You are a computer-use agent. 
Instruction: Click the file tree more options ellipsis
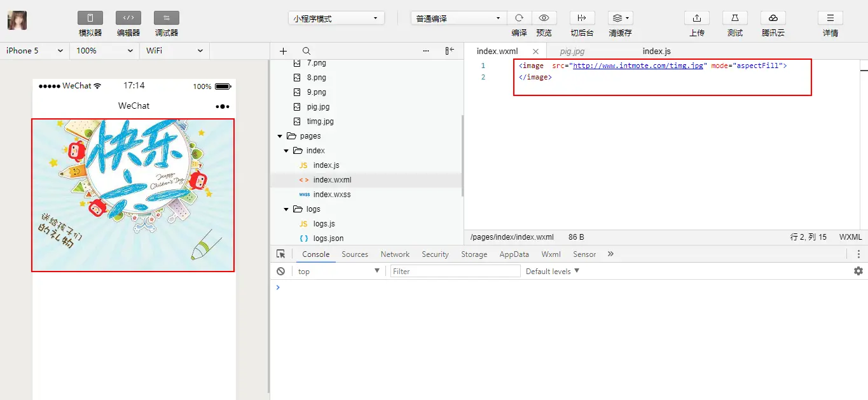(426, 51)
